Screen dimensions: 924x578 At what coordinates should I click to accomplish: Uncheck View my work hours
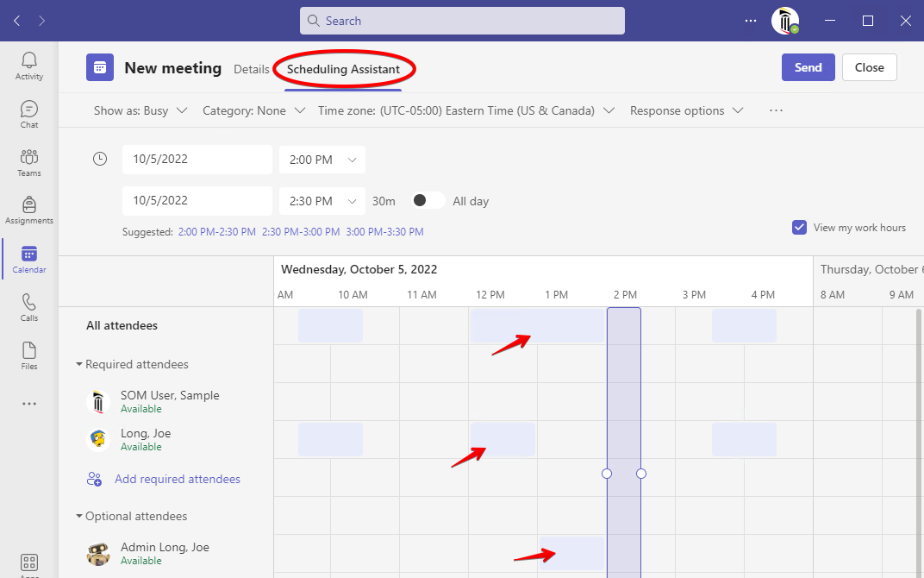pyautogui.click(x=799, y=228)
